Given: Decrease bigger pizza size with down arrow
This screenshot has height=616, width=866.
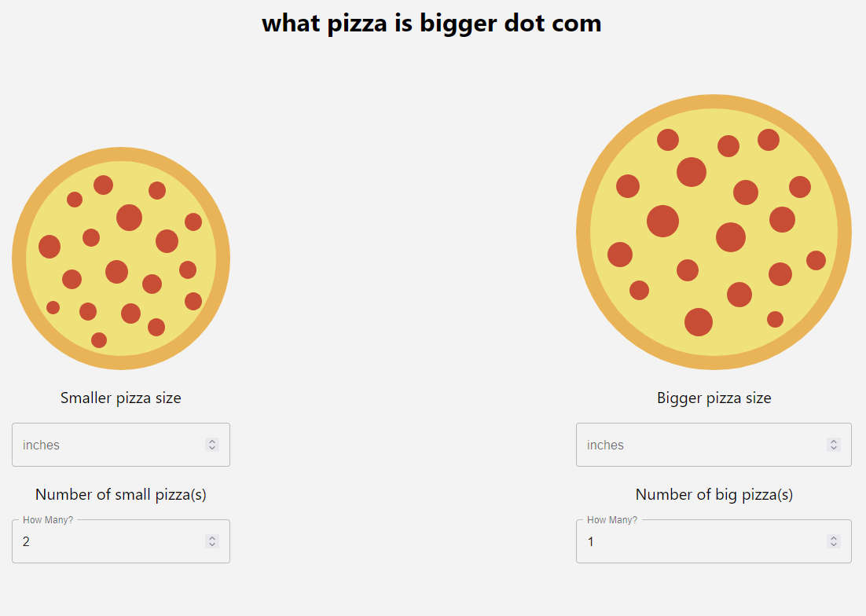Looking at the screenshot, I should 834,448.
